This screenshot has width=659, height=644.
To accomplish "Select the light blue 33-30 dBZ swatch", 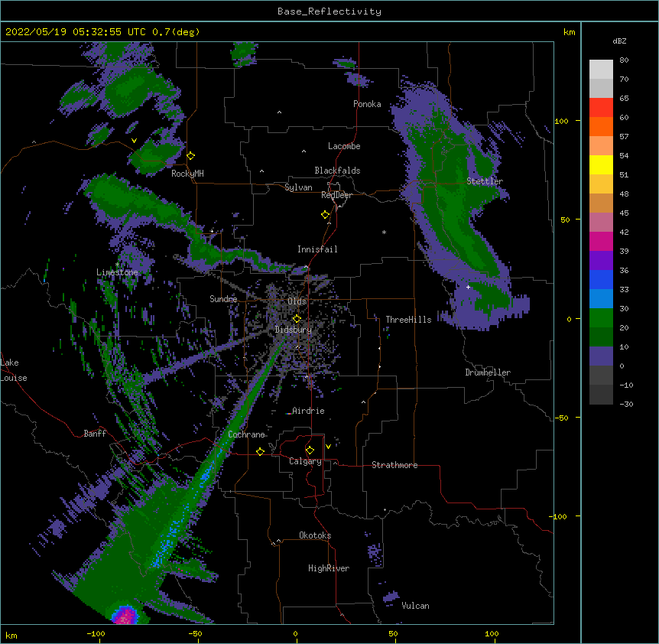I will (601, 299).
